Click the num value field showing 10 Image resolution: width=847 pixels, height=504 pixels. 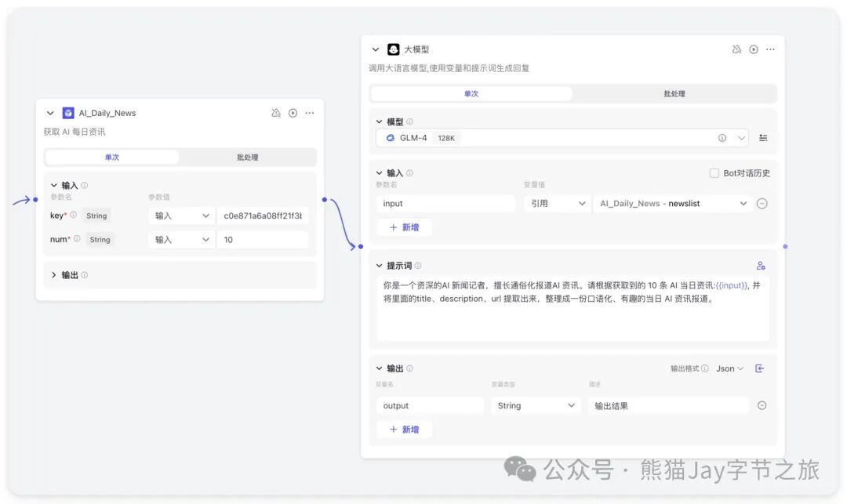(x=263, y=239)
